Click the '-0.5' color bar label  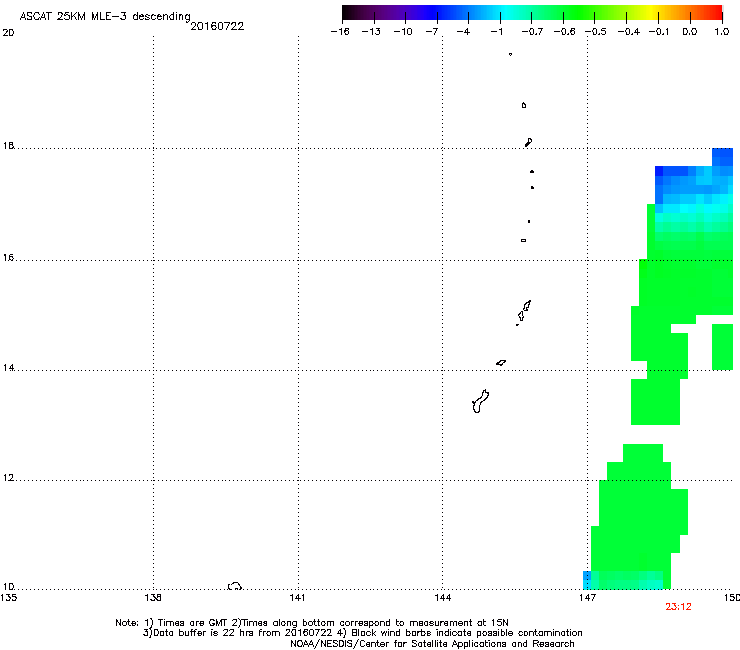tap(596, 32)
